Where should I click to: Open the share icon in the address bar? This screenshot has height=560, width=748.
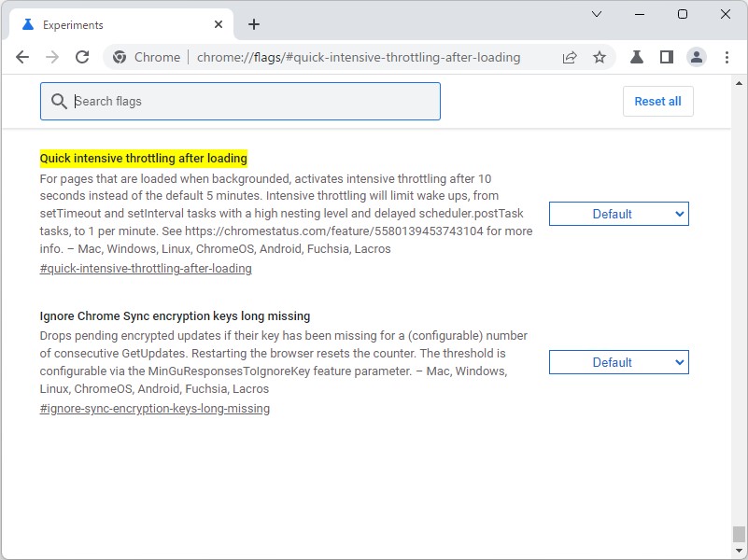(570, 56)
